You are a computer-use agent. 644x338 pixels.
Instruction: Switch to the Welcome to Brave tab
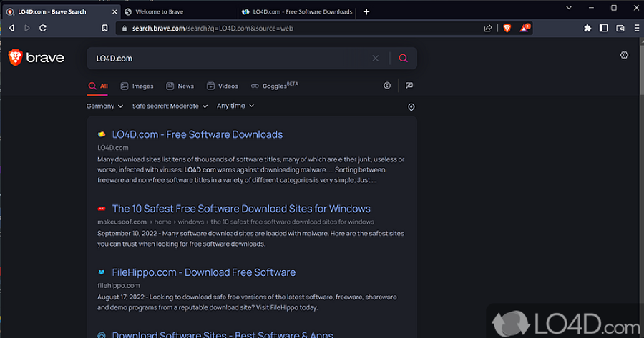(179, 12)
